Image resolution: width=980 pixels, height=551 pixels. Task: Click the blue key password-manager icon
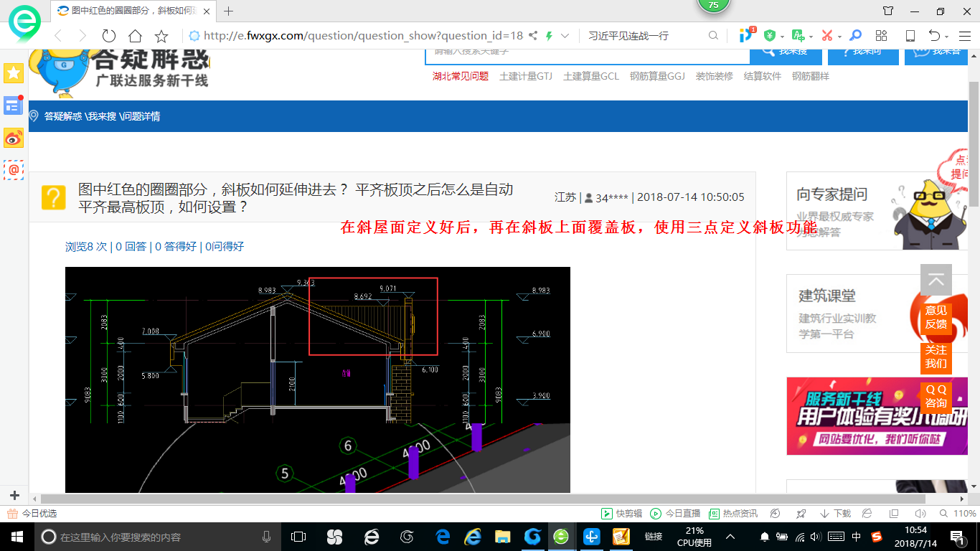855,35
